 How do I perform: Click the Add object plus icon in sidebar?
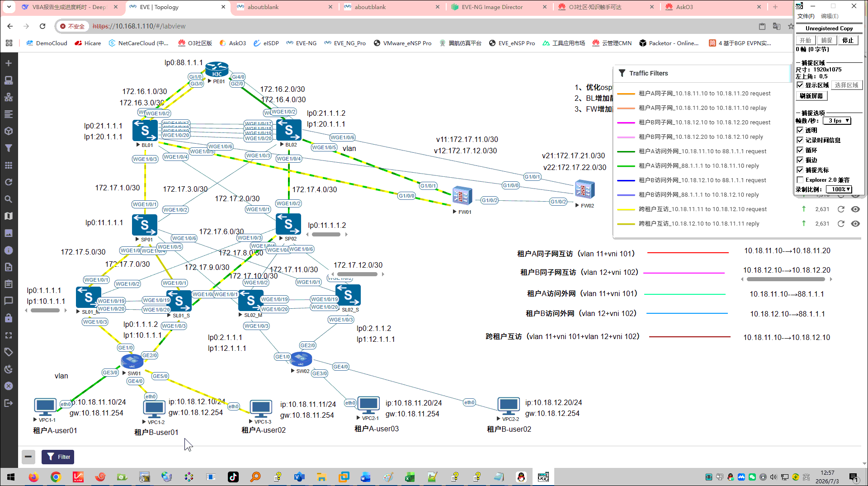pos(9,63)
